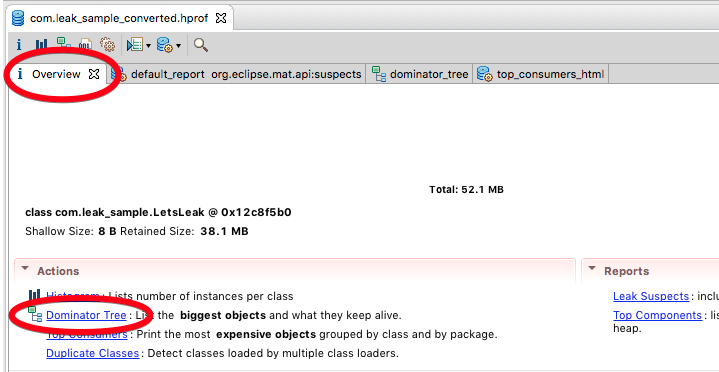The height and width of the screenshot is (372, 719).
Task: Open the Leak Suspects report link
Action: [x=651, y=296]
